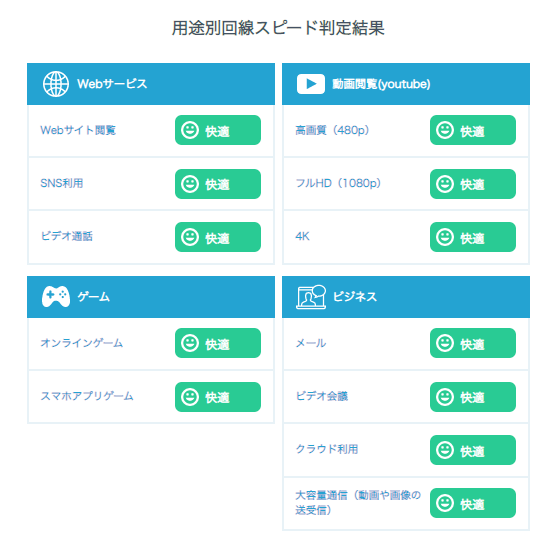Click the smiley icon in 4K row
Screen dimensions: 548x545
pyautogui.click(x=445, y=237)
